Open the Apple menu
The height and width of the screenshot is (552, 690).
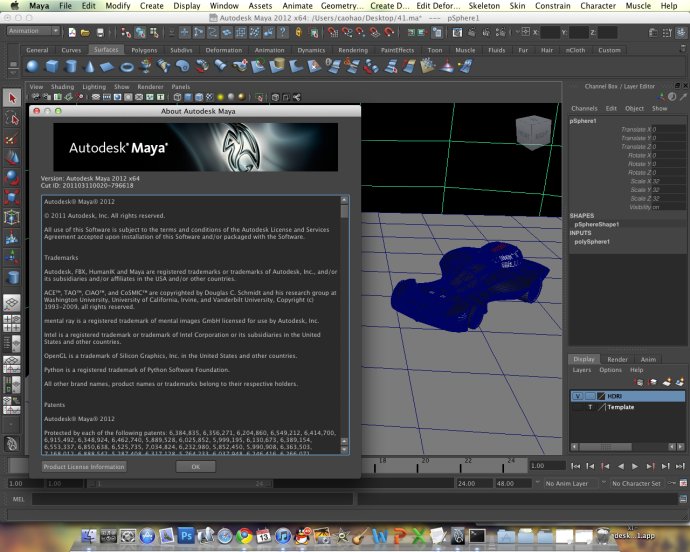14,6
